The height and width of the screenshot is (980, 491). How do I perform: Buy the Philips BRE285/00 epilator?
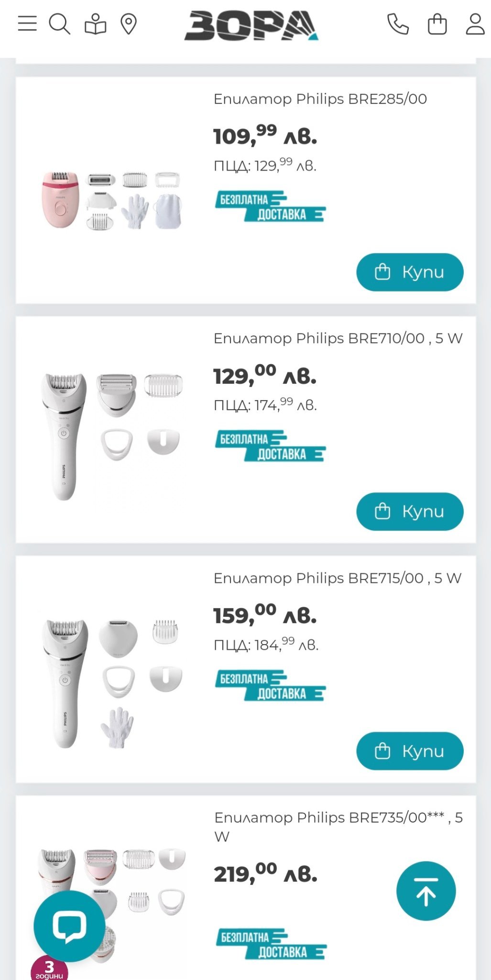pyautogui.click(x=410, y=272)
